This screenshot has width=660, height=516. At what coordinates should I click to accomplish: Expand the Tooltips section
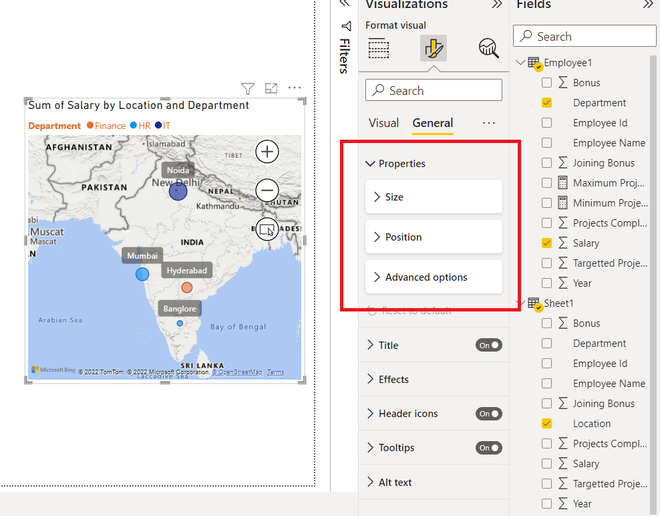370,448
